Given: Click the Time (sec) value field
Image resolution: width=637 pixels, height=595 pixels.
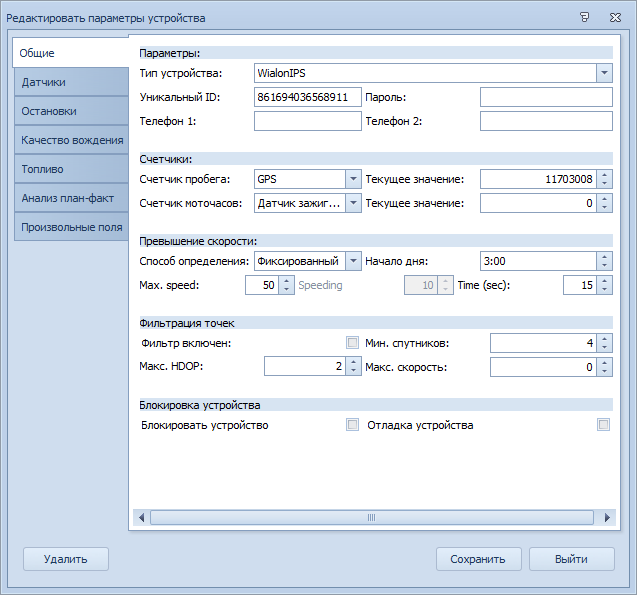Looking at the screenshot, I should [x=580, y=285].
